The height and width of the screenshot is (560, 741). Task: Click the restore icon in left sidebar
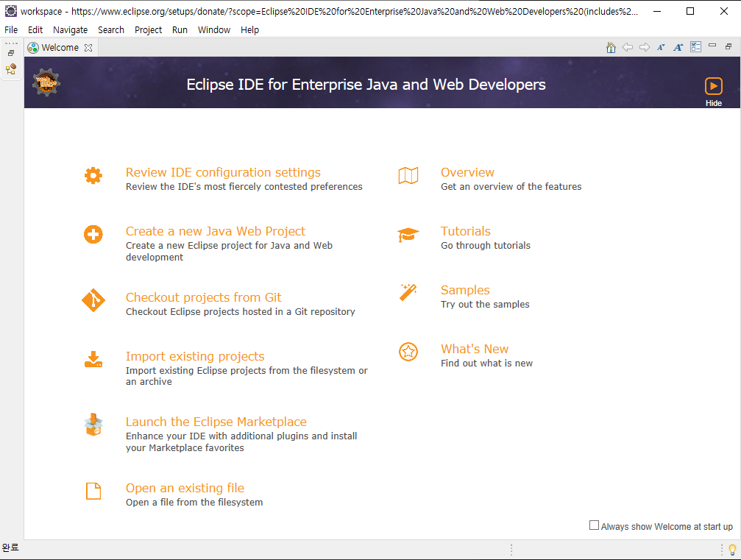(x=11, y=53)
